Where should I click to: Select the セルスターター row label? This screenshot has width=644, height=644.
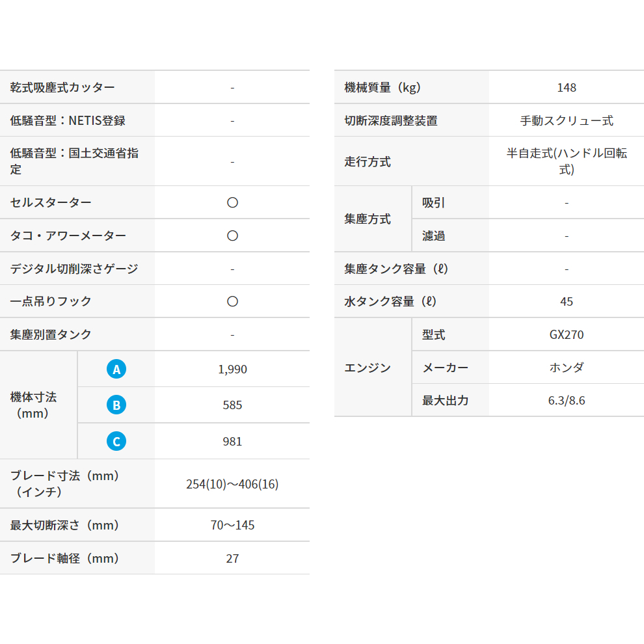click(51, 202)
